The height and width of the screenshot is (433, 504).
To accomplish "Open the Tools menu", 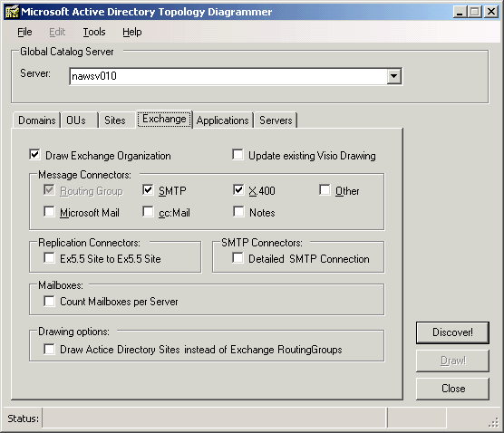I will [94, 32].
